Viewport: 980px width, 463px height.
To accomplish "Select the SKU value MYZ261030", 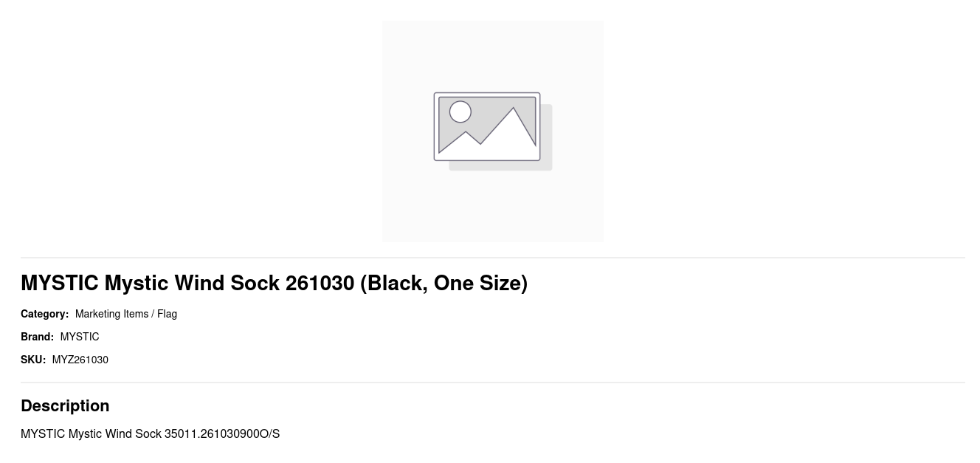I will coord(80,360).
